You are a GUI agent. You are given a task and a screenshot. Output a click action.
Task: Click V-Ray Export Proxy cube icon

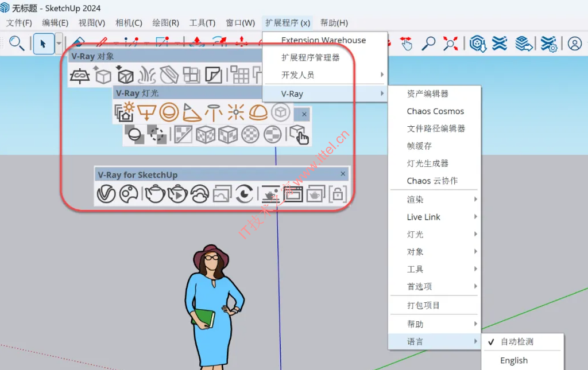(x=102, y=75)
